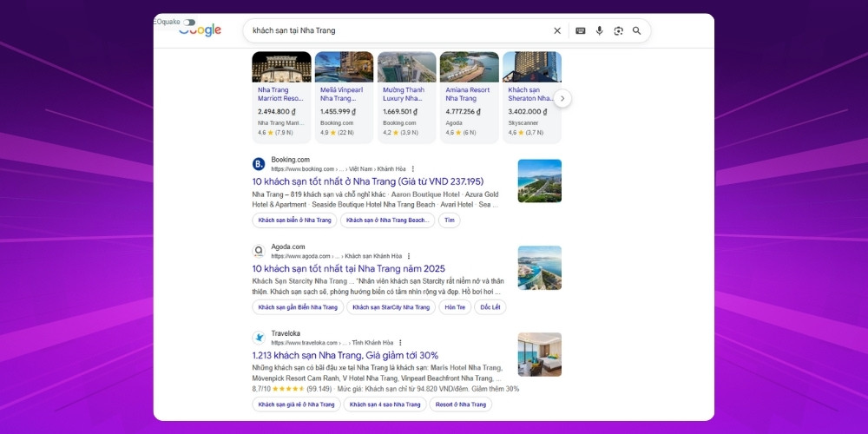Click the price 1.455.999 ₫ on Meliá card
The height and width of the screenshot is (434, 868).
point(338,111)
